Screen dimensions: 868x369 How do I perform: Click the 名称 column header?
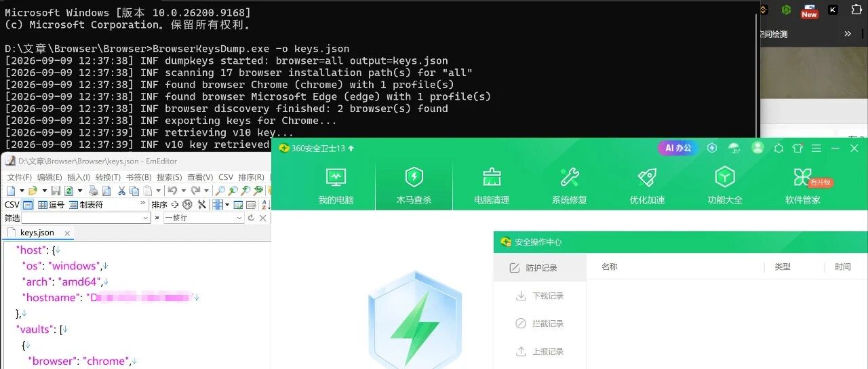click(610, 267)
